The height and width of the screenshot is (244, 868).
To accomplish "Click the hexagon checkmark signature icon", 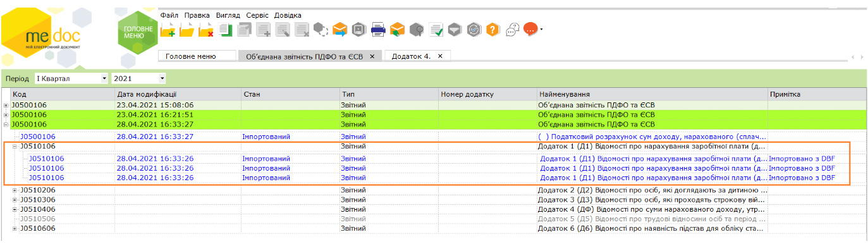I will click(x=474, y=29).
